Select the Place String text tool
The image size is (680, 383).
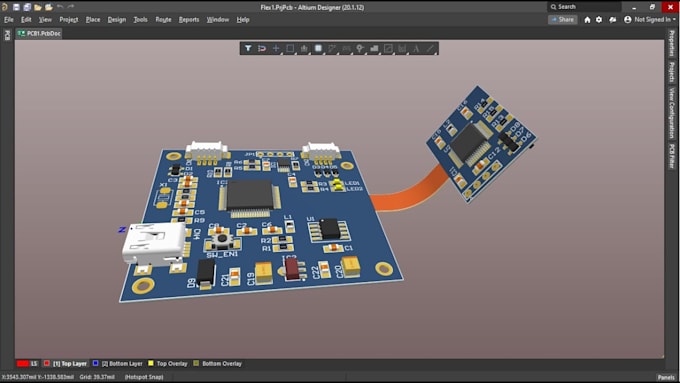click(416, 49)
